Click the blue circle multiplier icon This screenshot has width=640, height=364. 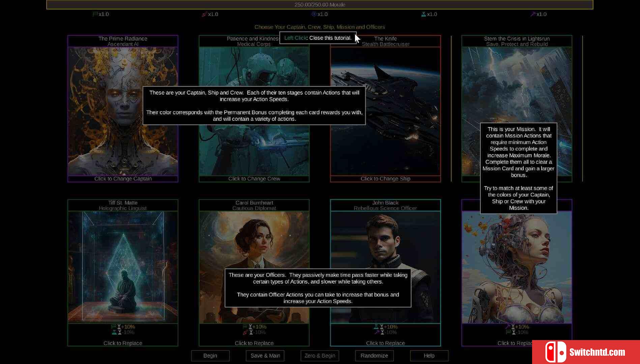(x=314, y=14)
